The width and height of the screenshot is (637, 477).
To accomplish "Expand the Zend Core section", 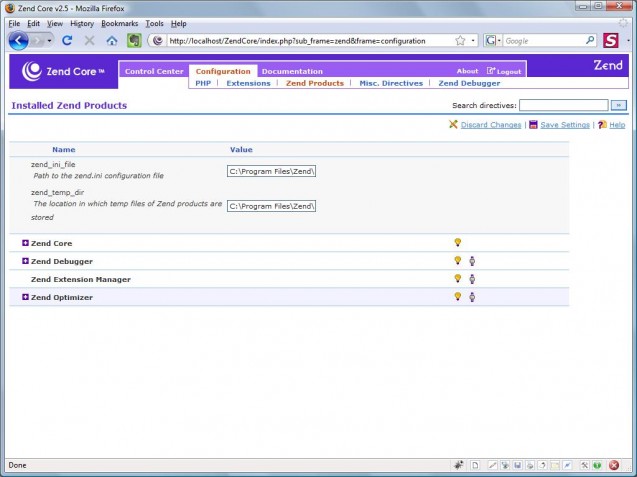I will [x=25, y=243].
